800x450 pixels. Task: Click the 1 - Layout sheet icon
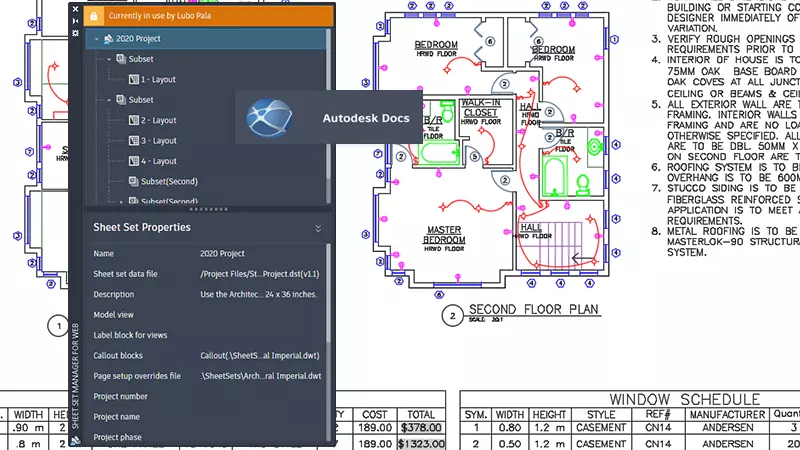click(x=134, y=80)
